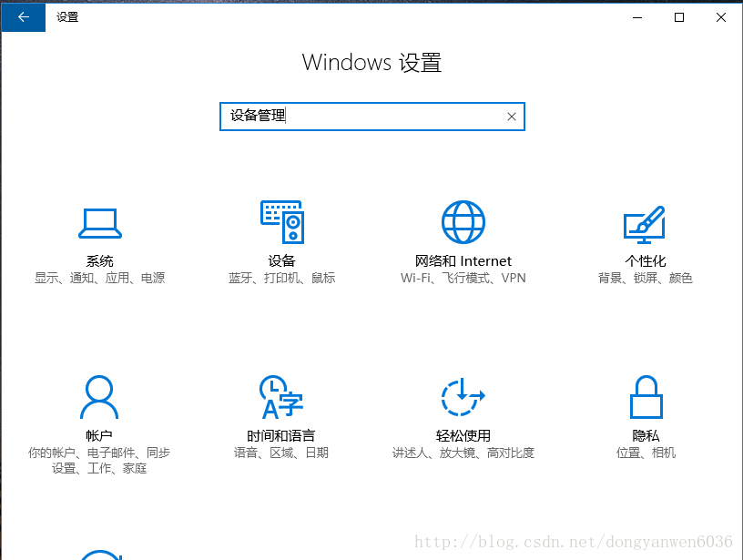743x560 pixels.
Task: Select the 时间和语言 category label
Action: pos(281,436)
